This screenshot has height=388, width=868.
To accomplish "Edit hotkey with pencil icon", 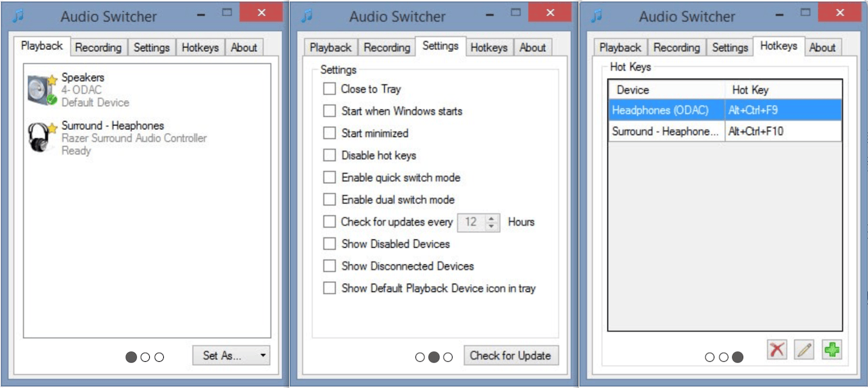I will [x=804, y=350].
